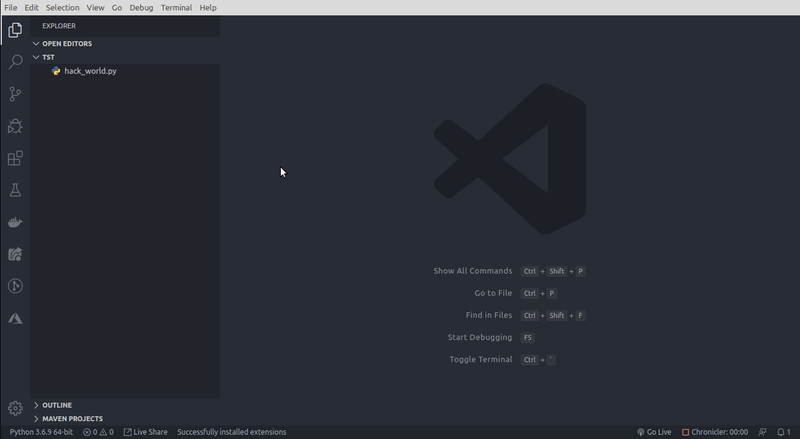Open the Extensions view icon
The height and width of the screenshot is (439, 800).
pos(15,158)
